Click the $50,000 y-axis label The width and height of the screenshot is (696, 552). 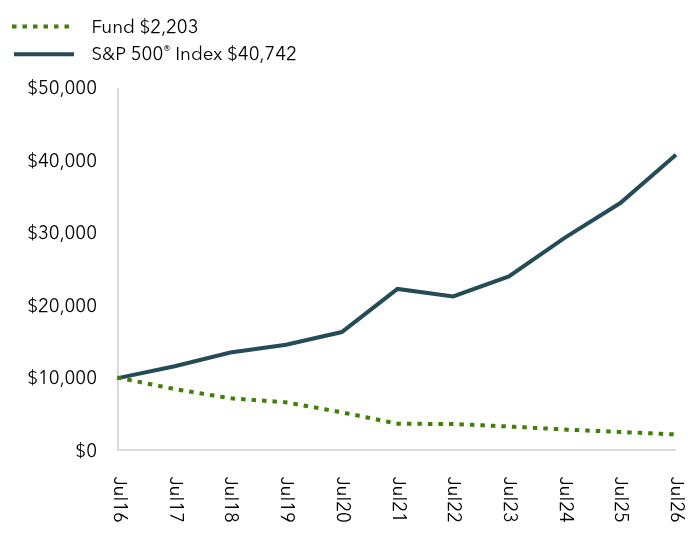click(x=62, y=88)
